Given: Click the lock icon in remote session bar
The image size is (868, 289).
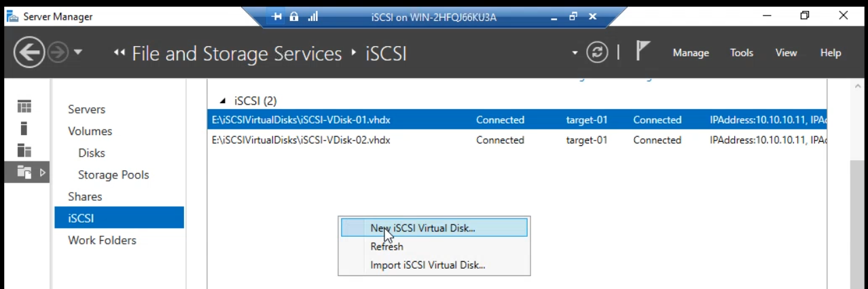Looking at the screenshot, I should (294, 17).
